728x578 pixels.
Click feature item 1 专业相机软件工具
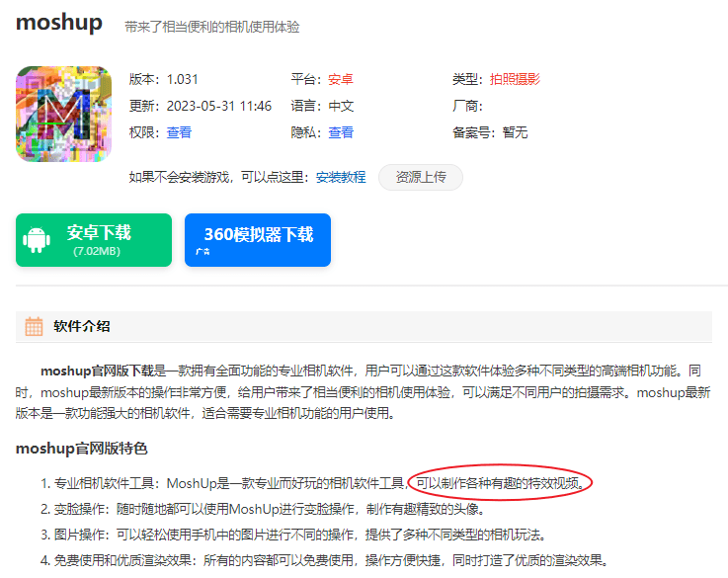pos(312,484)
